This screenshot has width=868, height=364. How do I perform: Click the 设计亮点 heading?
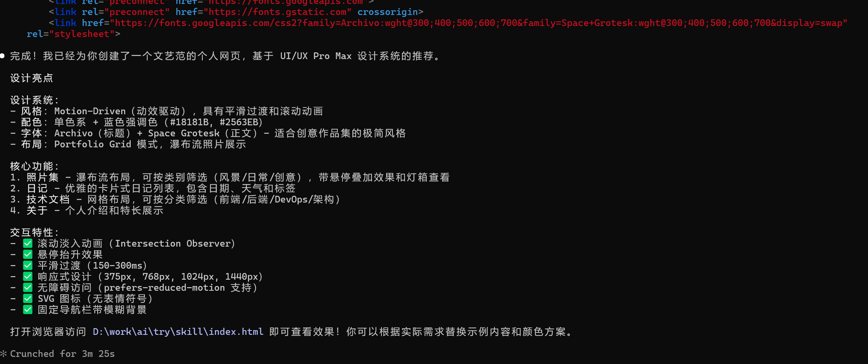pos(31,78)
